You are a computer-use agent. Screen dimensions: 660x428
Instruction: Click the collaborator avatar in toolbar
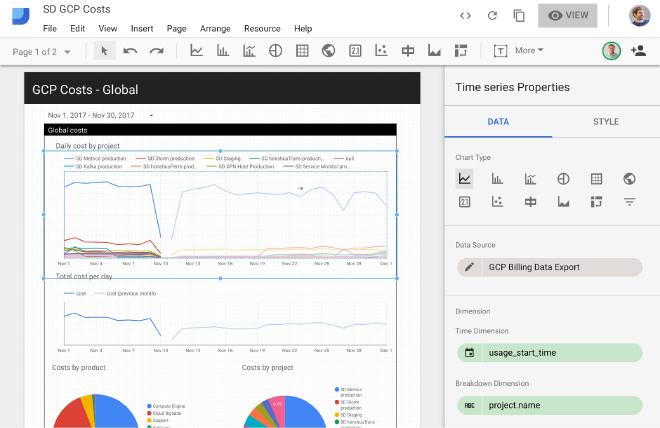611,51
